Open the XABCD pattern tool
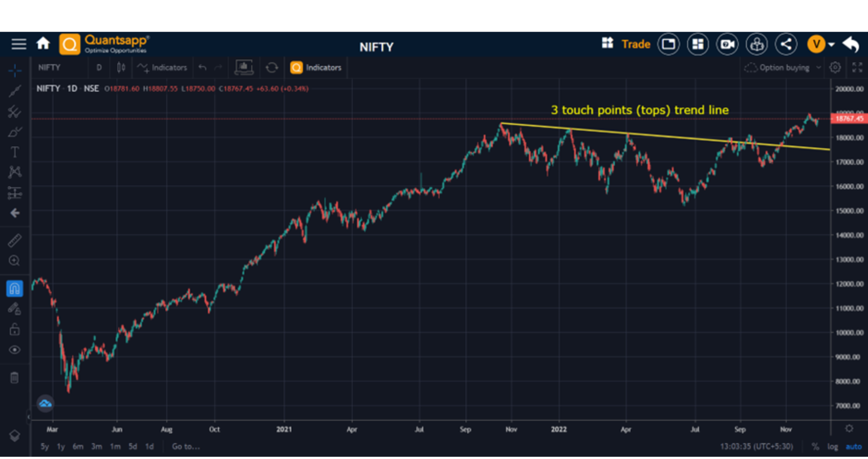The image size is (868, 459). pos(14,172)
